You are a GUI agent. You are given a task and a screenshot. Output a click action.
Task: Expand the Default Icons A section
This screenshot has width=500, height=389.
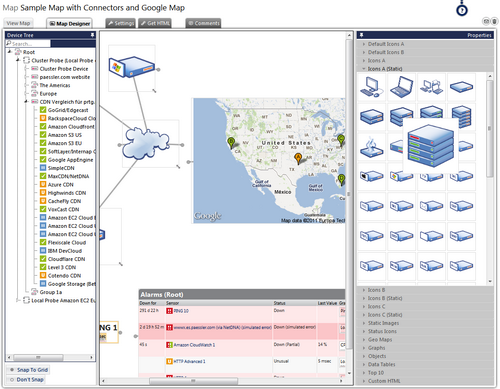(425, 44)
